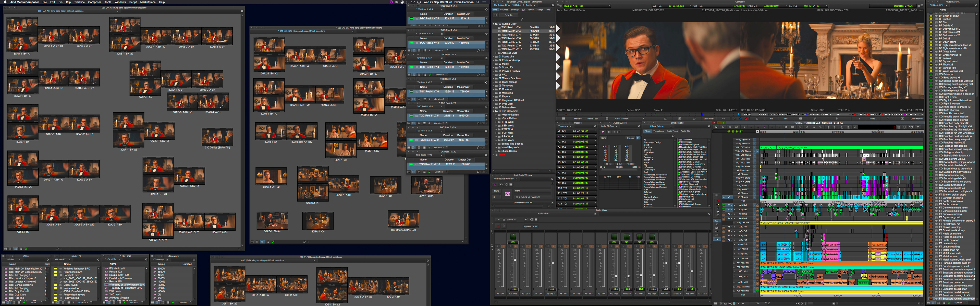Toggle Bypass in the Audio Mixer

(x=528, y=226)
